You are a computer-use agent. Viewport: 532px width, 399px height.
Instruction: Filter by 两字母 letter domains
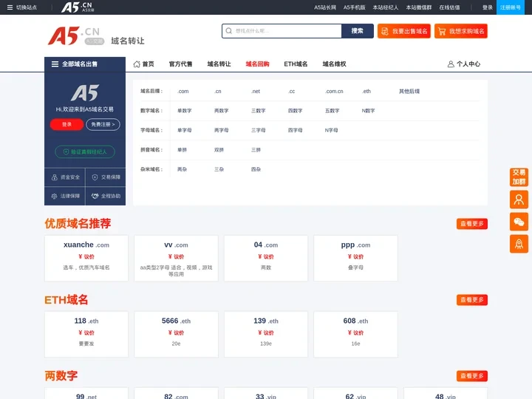point(221,130)
